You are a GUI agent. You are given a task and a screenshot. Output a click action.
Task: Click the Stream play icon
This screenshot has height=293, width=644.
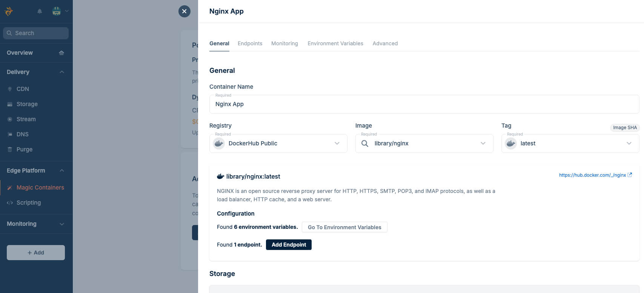[x=10, y=119]
